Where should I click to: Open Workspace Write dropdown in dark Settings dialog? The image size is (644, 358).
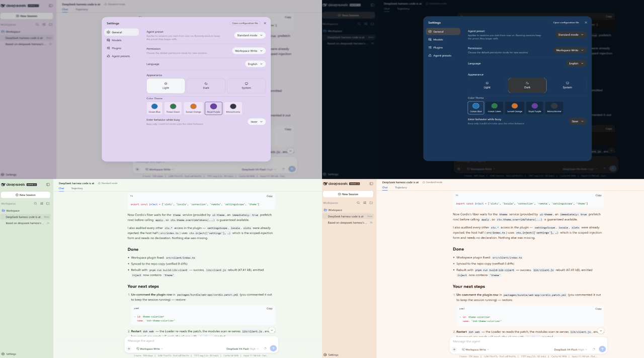click(x=570, y=50)
